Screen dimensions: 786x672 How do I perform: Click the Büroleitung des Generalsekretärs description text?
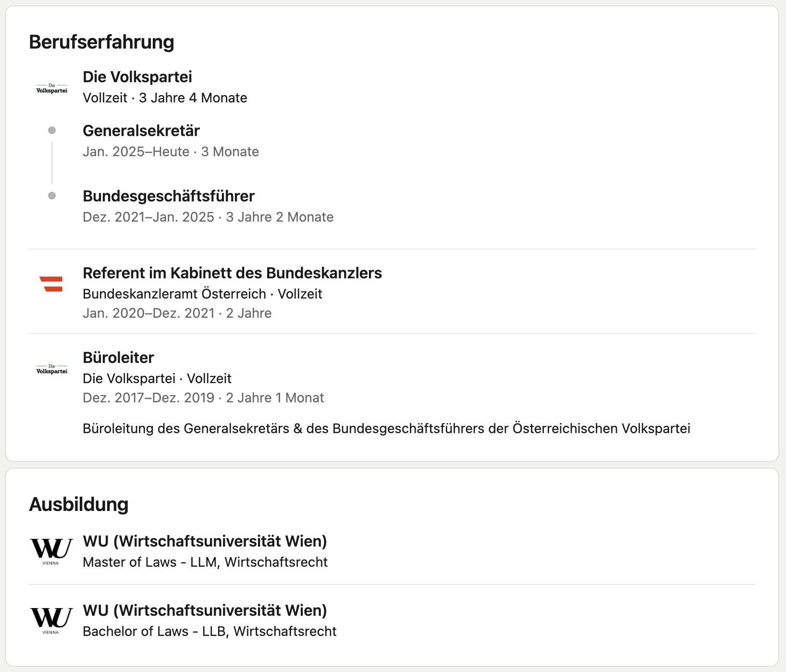(x=386, y=428)
